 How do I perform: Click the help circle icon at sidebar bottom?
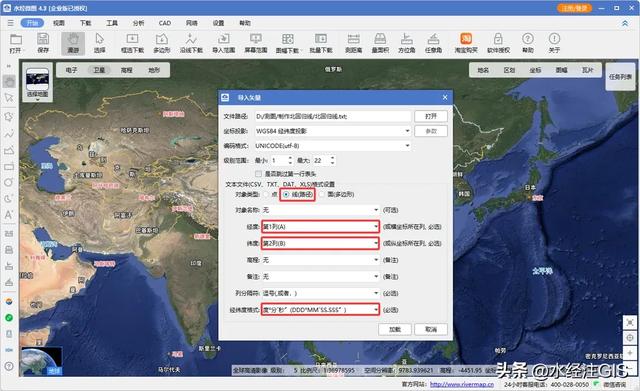[9, 366]
